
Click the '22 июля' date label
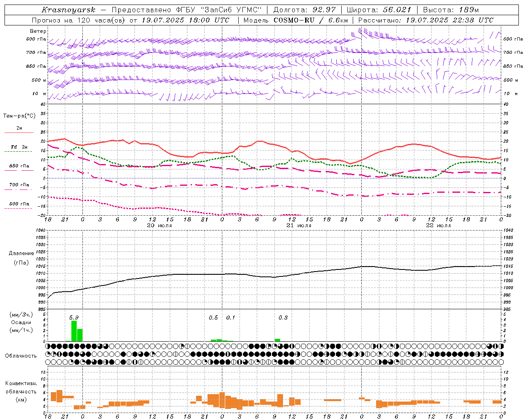(x=438, y=226)
